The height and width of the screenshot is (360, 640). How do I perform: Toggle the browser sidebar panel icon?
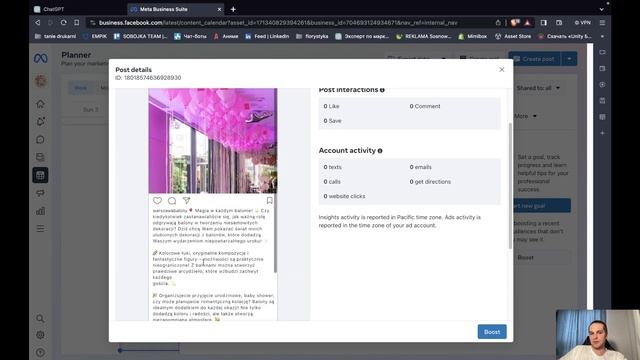click(544, 23)
